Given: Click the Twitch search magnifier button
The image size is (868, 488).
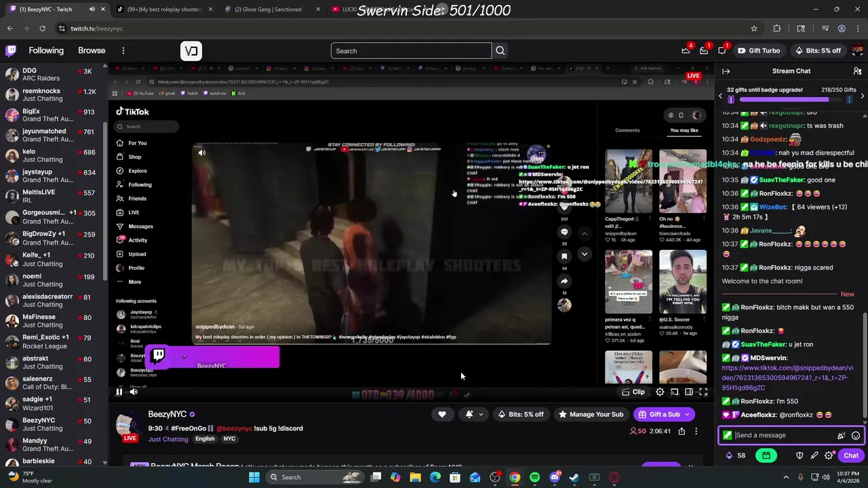Looking at the screenshot, I should (500, 51).
